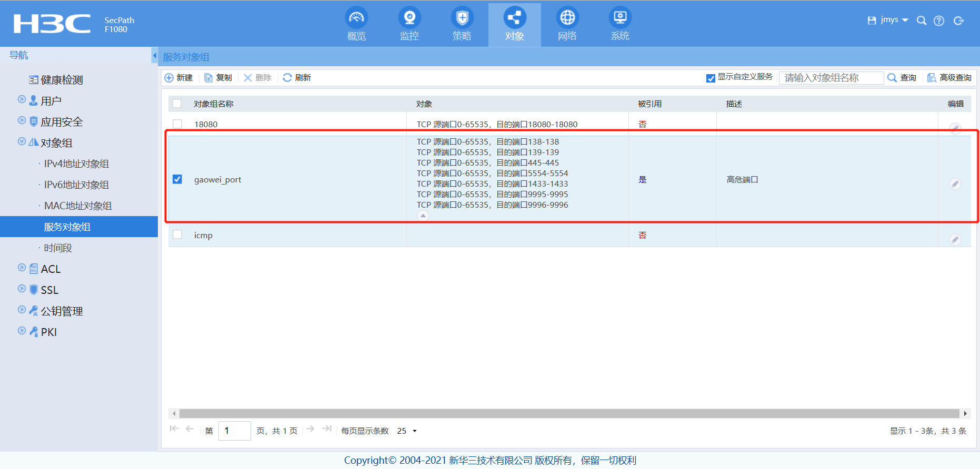Click the page number input field
Viewport: 980px width, 469px height.
pos(234,431)
